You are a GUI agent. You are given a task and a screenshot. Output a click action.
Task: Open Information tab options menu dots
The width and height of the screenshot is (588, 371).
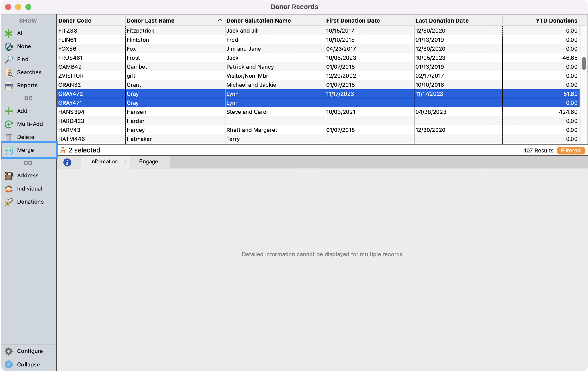[126, 162]
